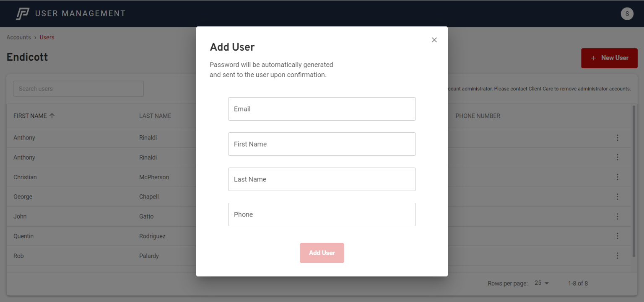Go to Accounts breadcrumb link

[18, 37]
